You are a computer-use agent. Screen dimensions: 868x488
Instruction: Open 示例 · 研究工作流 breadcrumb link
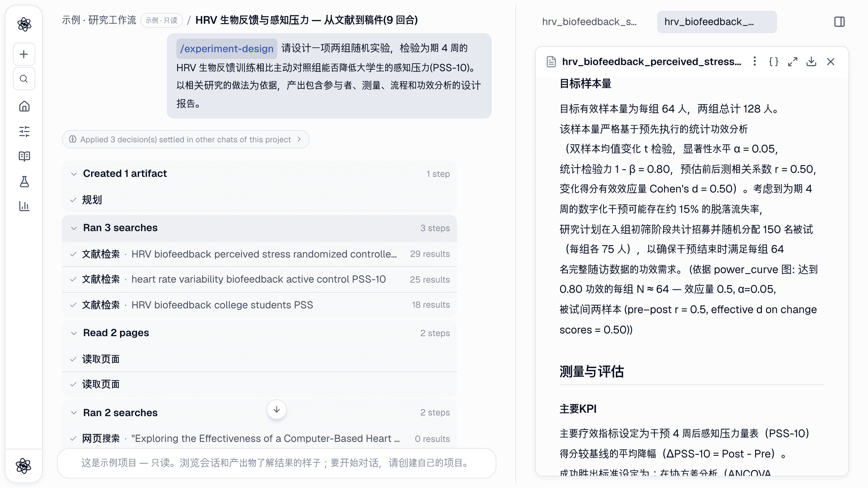[x=99, y=20]
